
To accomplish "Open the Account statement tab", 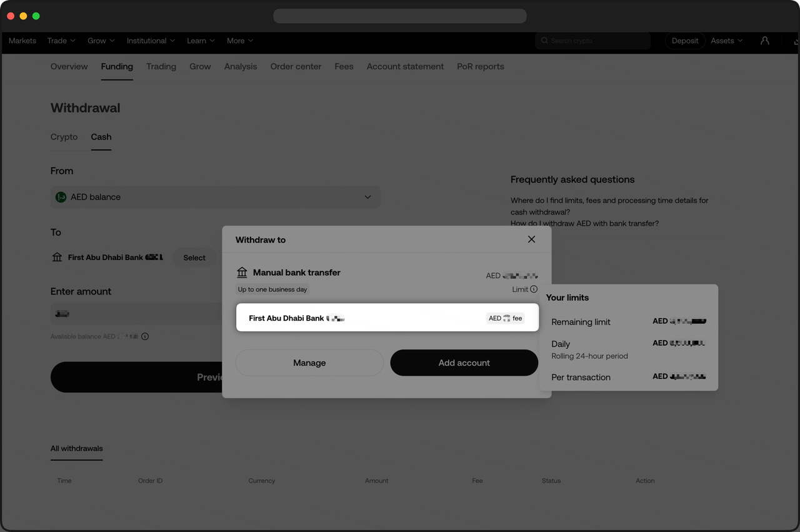I will coord(405,66).
